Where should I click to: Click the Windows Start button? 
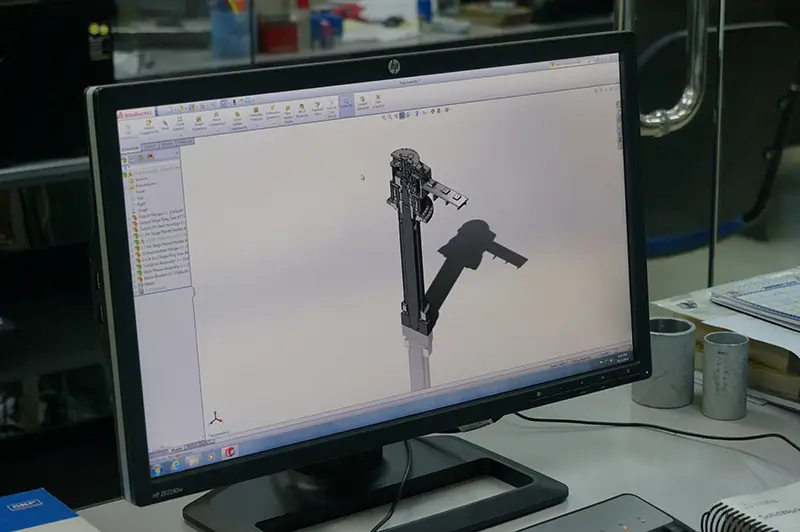[157, 470]
